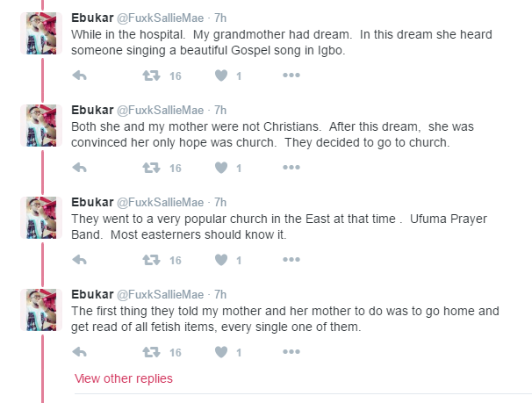
Task: Like the tweet about the grandmother's dream
Action: (221, 76)
